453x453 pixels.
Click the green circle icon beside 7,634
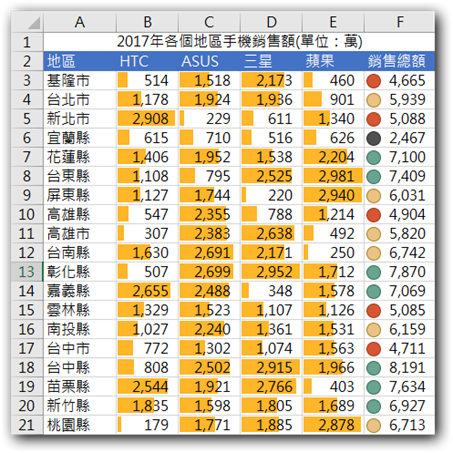(x=374, y=387)
